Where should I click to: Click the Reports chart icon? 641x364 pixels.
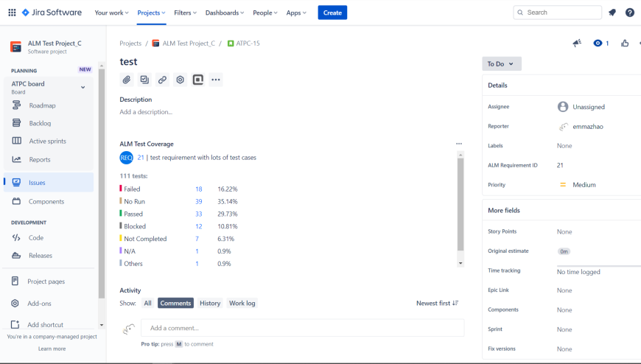(16, 159)
